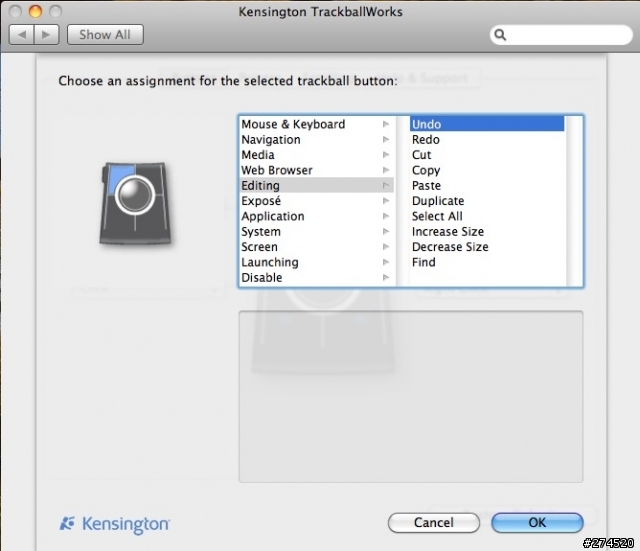This screenshot has height=551, width=640.
Task: Select the Web Browser category
Action: [x=316, y=170]
